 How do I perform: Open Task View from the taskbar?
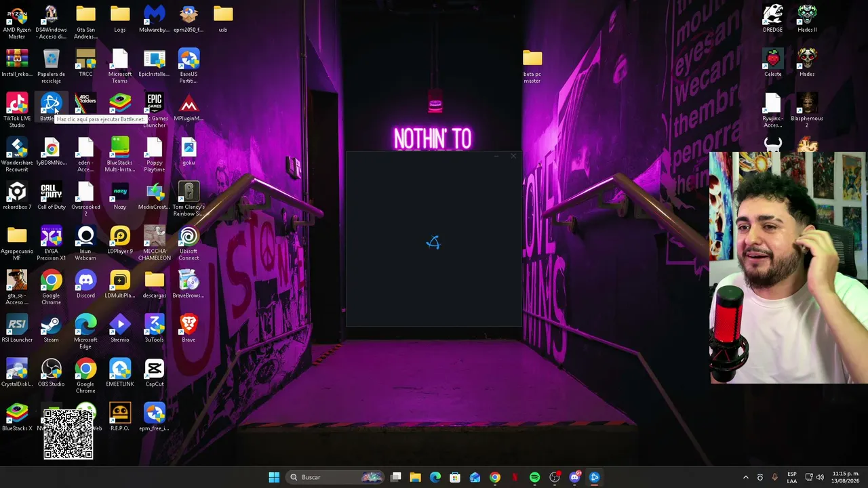pos(396,477)
